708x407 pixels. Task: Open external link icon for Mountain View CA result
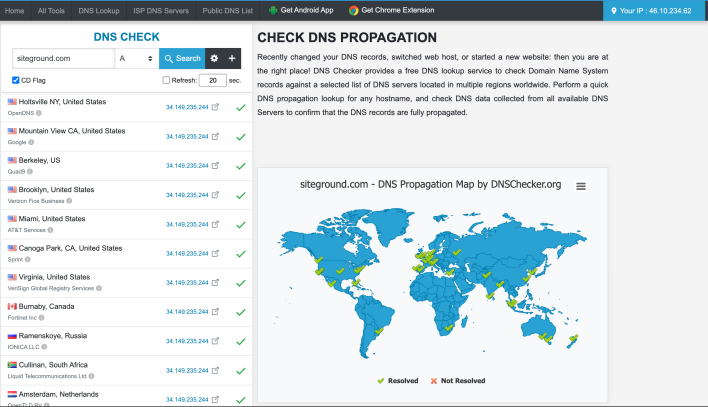pos(215,136)
